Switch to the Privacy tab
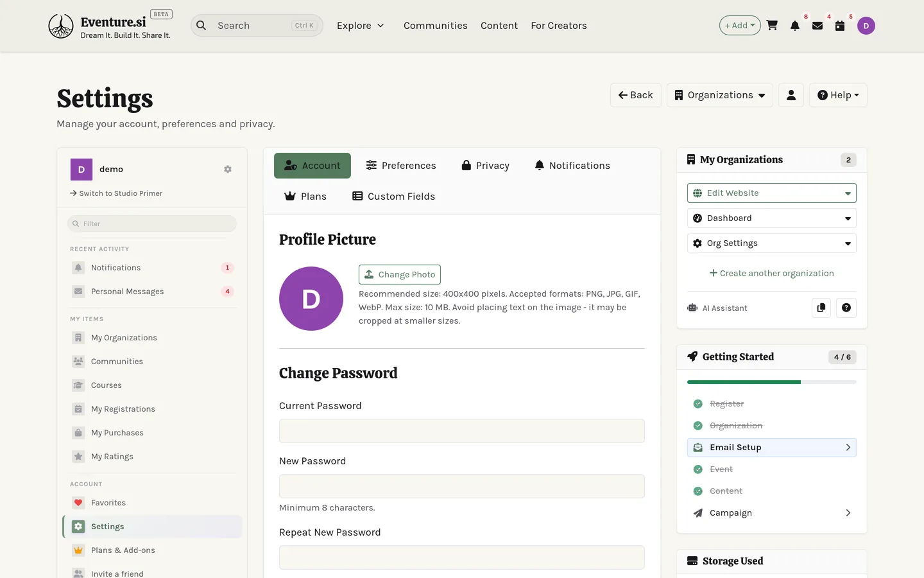The height and width of the screenshot is (578, 924). [485, 166]
